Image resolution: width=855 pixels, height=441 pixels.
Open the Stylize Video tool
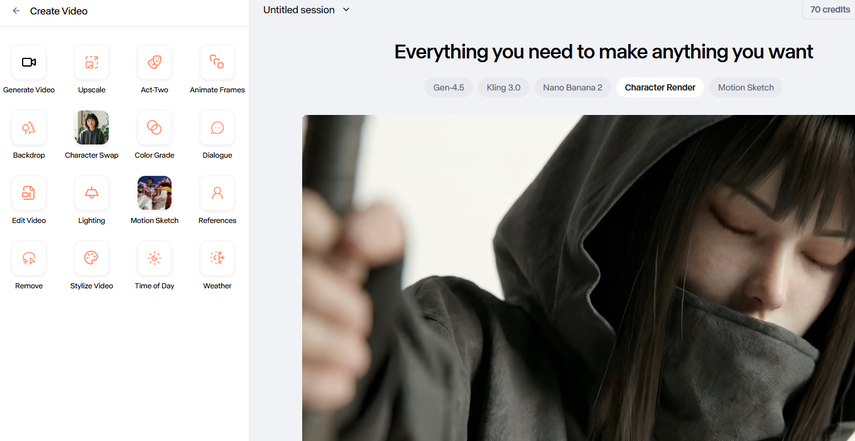tap(92, 258)
